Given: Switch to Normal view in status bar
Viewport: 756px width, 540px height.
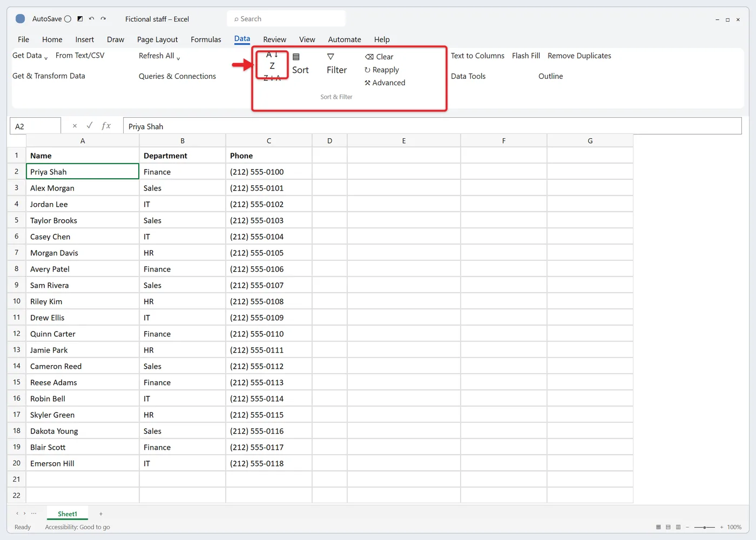Looking at the screenshot, I should (658, 527).
